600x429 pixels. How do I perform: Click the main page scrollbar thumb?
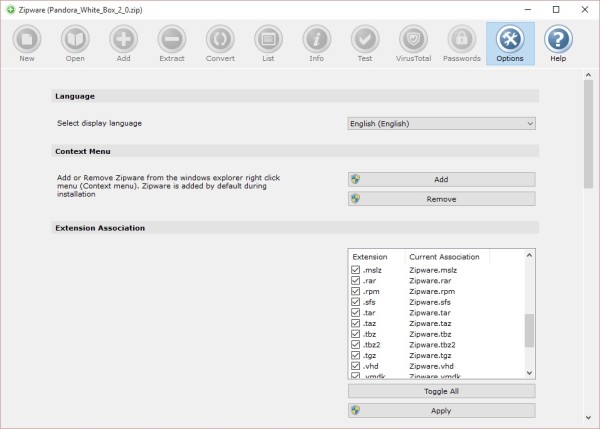click(x=589, y=134)
